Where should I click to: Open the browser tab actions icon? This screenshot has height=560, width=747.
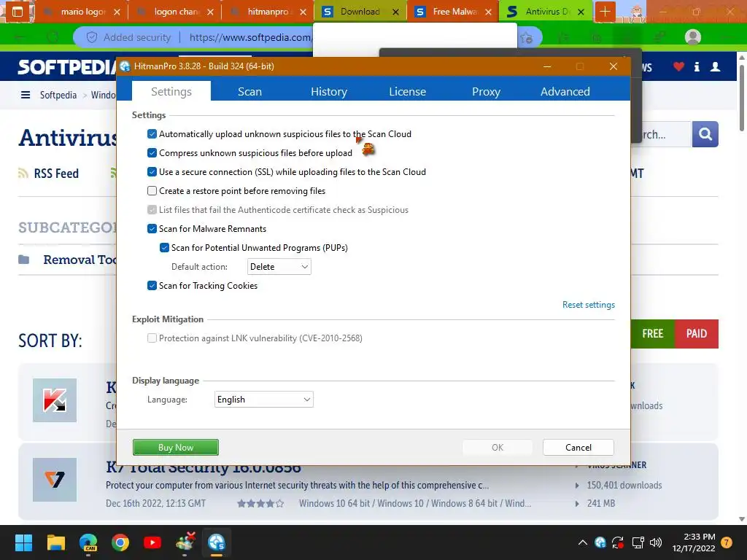click(x=18, y=12)
